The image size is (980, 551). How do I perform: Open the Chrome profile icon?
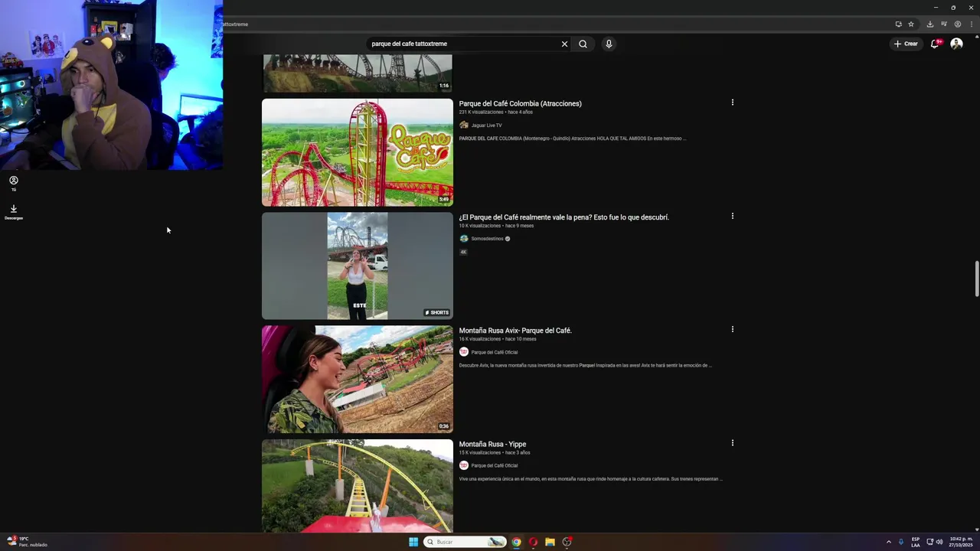[957, 24]
